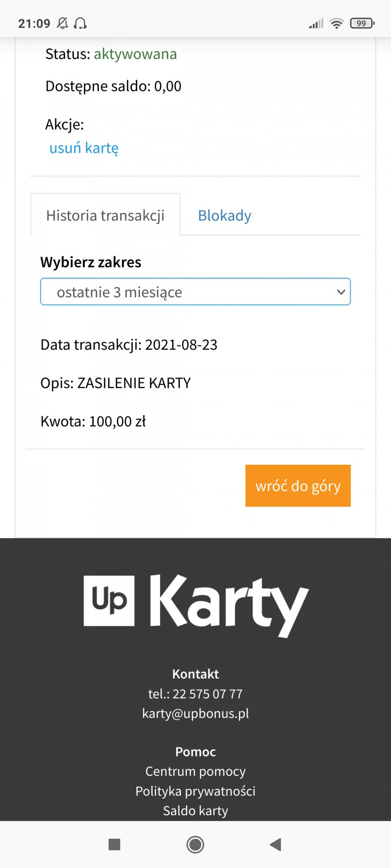The width and height of the screenshot is (391, 868).
Task: Click the dropdown chevron arrow
Action: (x=341, y=292)
